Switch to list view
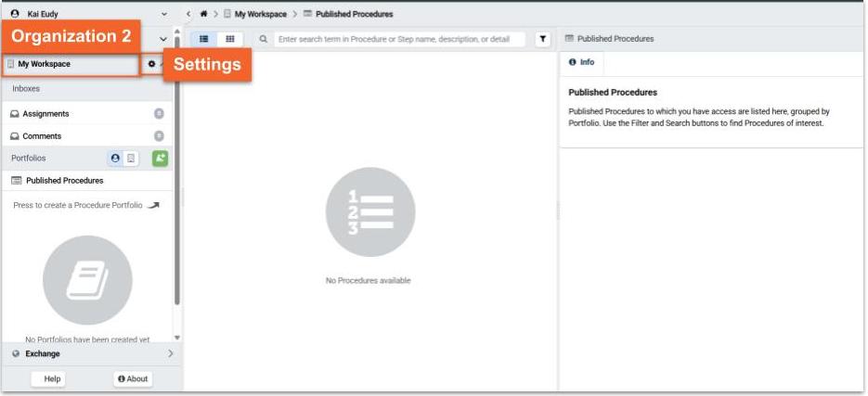The width and height of the screenshot is (868, 396). pos(204,39)
